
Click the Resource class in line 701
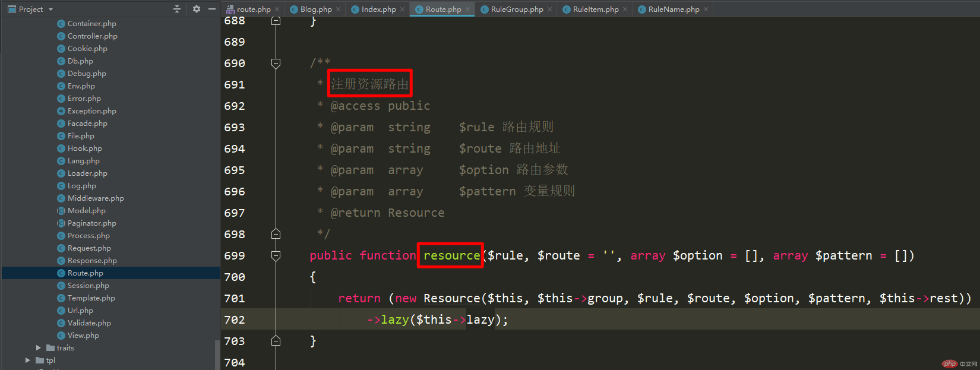tap(451, 298)
